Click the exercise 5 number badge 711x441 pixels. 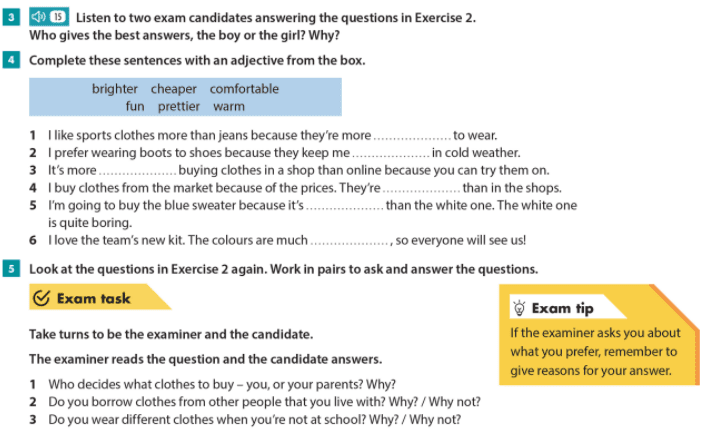(11, 269)
